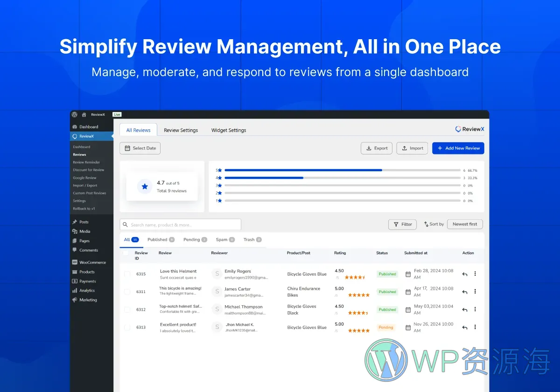Open the Newest first sort dropdown
560x392 pixels.
coord(465,224)
